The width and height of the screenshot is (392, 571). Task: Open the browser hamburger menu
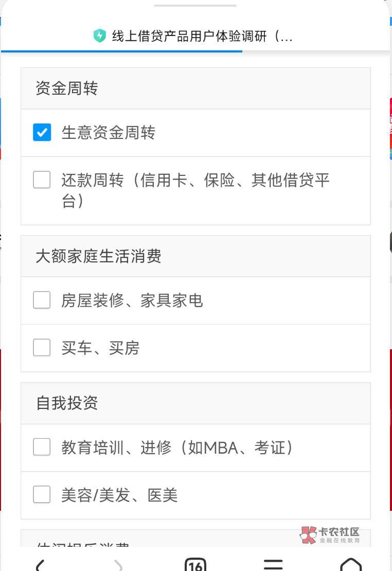click(x=273, y=565)
